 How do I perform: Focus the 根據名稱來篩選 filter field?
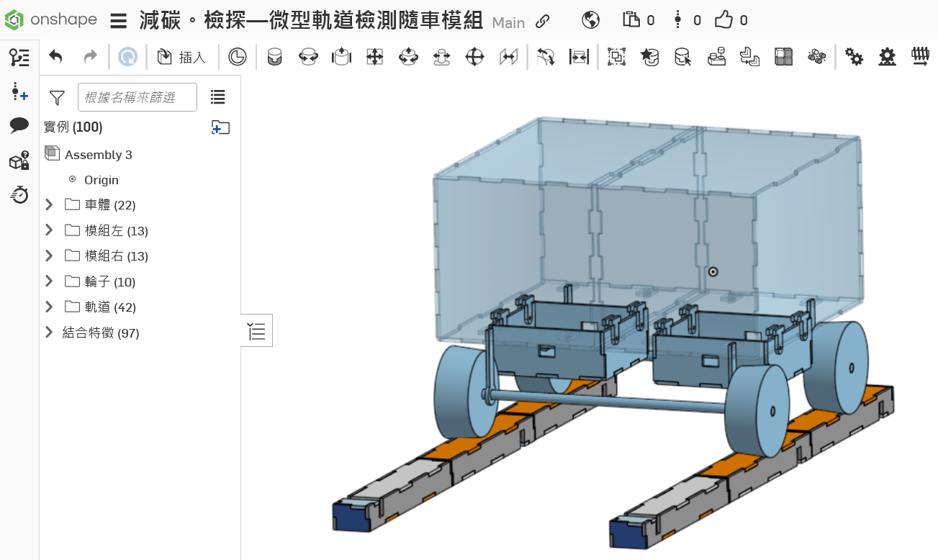[137, 97]
